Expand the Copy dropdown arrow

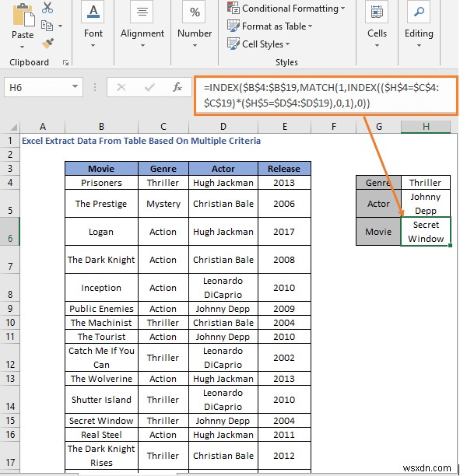tap(60, 26)
